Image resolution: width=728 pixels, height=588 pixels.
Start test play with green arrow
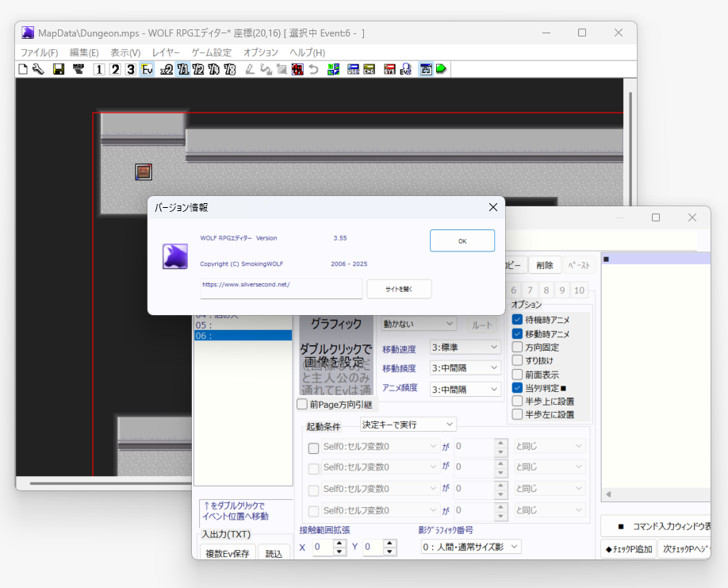coord(441,70)
